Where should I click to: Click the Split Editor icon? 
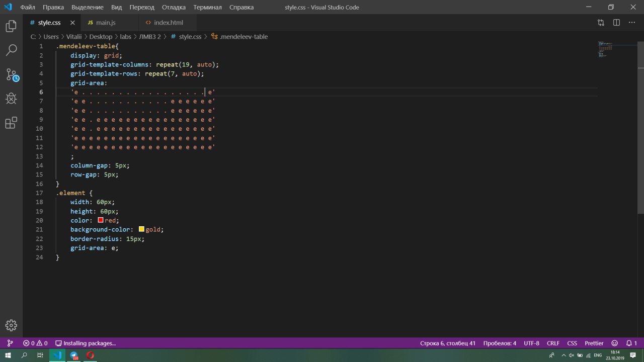coord(616,23)
